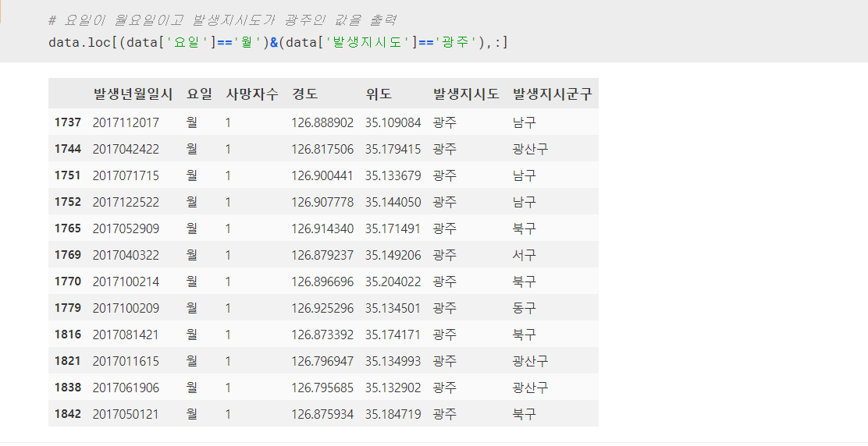Select the 위도 column header
This screenshot has width=868, height=446.
pyautogui.click(x=379, y=94)
